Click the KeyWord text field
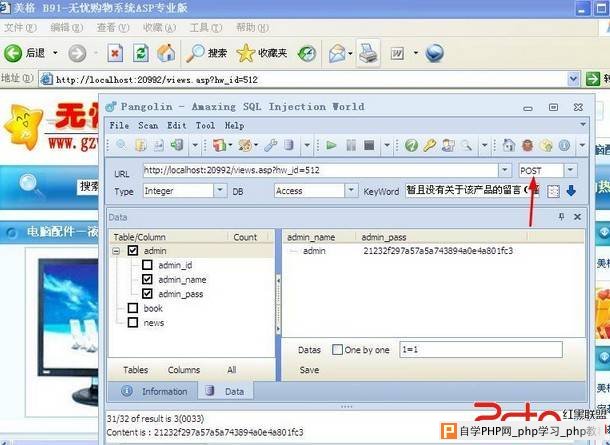Image resolution: width=610 pixels, height=445 pixels. click(472, 190)
